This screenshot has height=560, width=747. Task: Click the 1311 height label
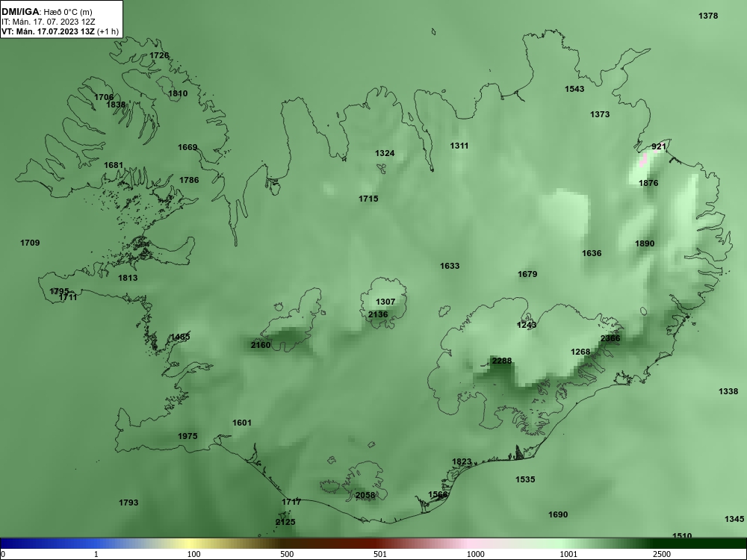(459, 146)
